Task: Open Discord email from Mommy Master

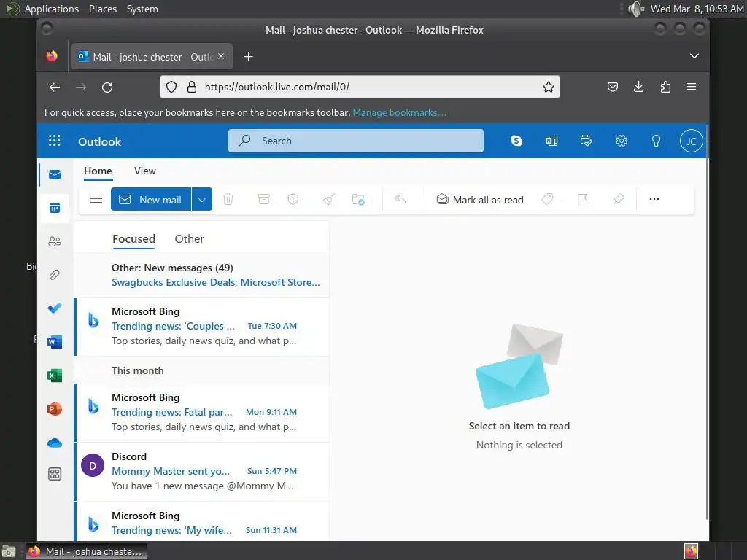Action: click(x=202, y=472)
